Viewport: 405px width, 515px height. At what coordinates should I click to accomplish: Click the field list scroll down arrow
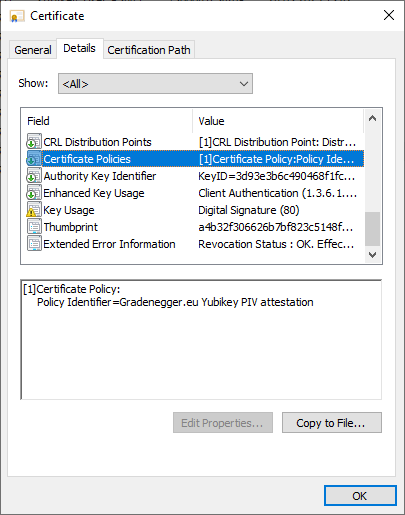click(x=372, y=255)
